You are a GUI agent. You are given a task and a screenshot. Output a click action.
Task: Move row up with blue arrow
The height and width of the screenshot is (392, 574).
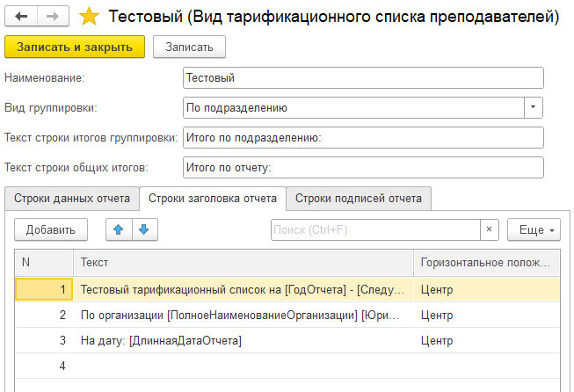point(119,229)
